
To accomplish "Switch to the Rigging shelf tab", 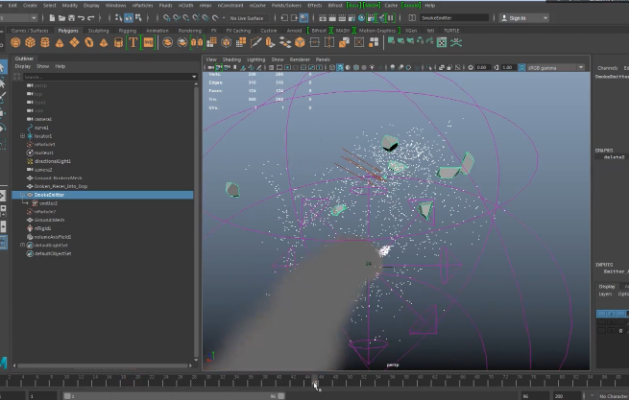I will (x=127, y=30).
